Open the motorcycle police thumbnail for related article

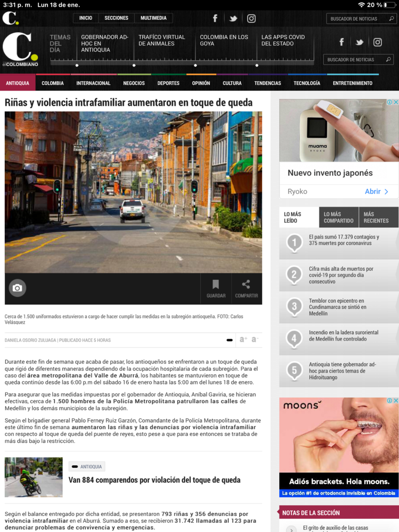(34, 477)
